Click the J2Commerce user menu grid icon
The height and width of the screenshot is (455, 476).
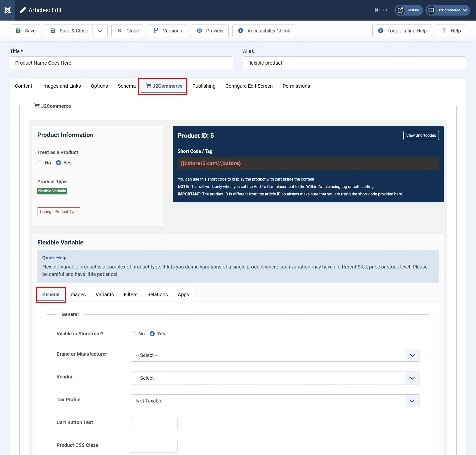click(x=431, y=10)
